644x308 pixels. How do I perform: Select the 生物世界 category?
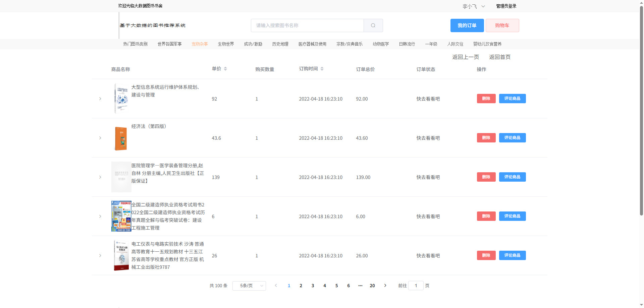point(226,44)
